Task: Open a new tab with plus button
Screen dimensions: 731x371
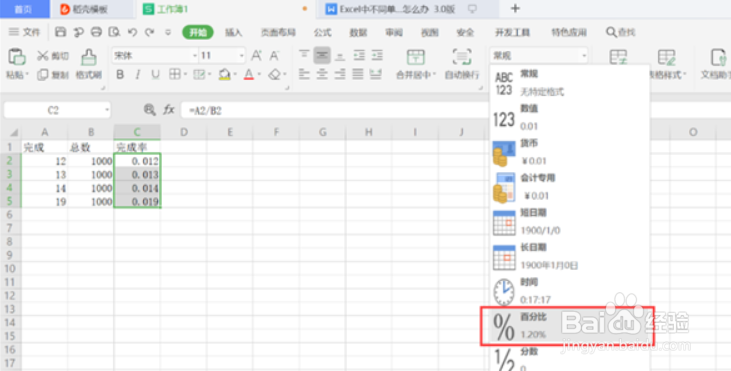Action: pos(515,9)
